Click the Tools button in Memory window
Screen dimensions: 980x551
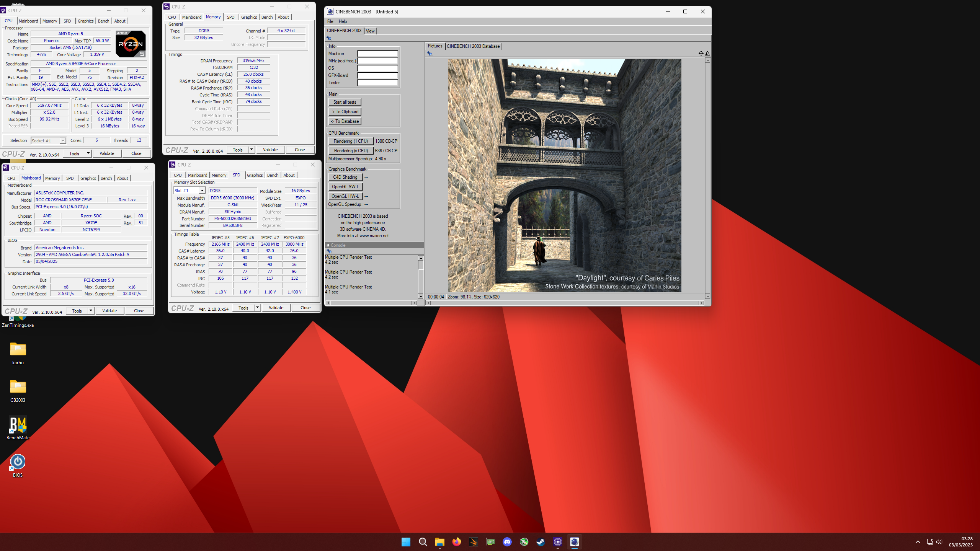tap(238, 150)
